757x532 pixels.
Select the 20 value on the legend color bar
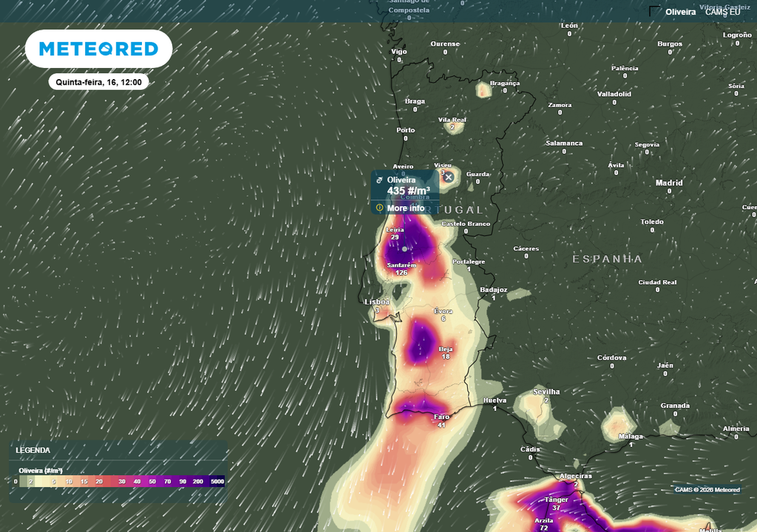click(x=98, y=480)
